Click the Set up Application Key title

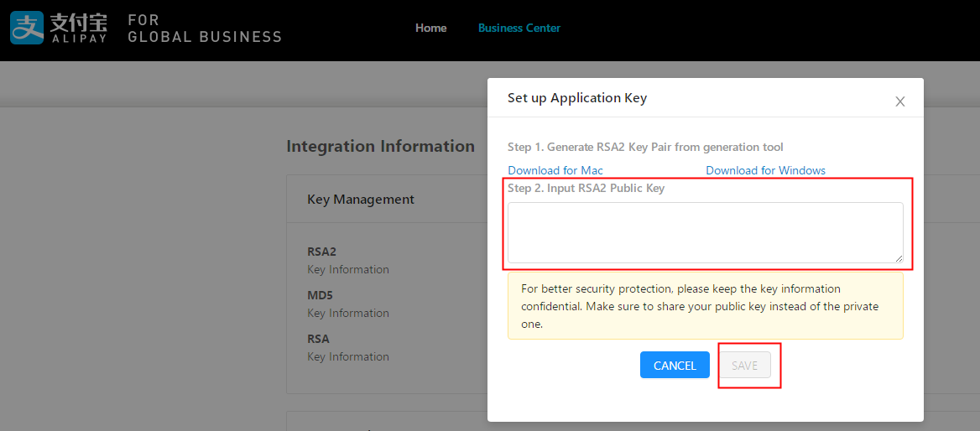[x=577, y=98]
